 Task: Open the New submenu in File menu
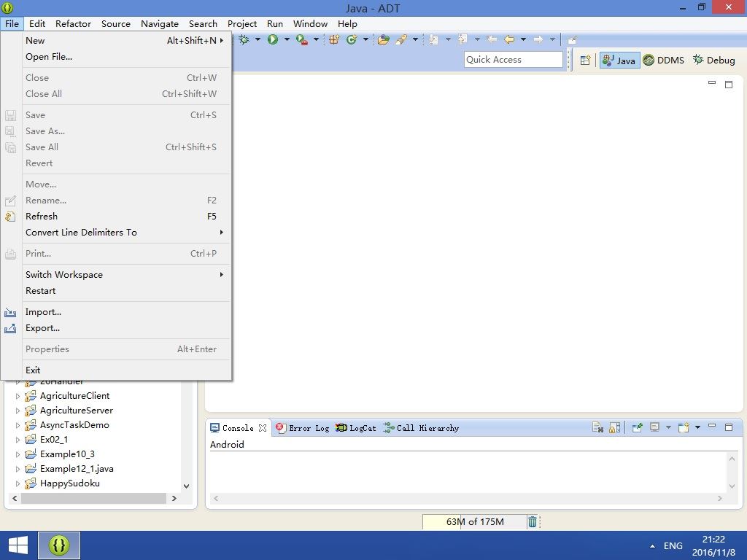(x=125, y=41)
